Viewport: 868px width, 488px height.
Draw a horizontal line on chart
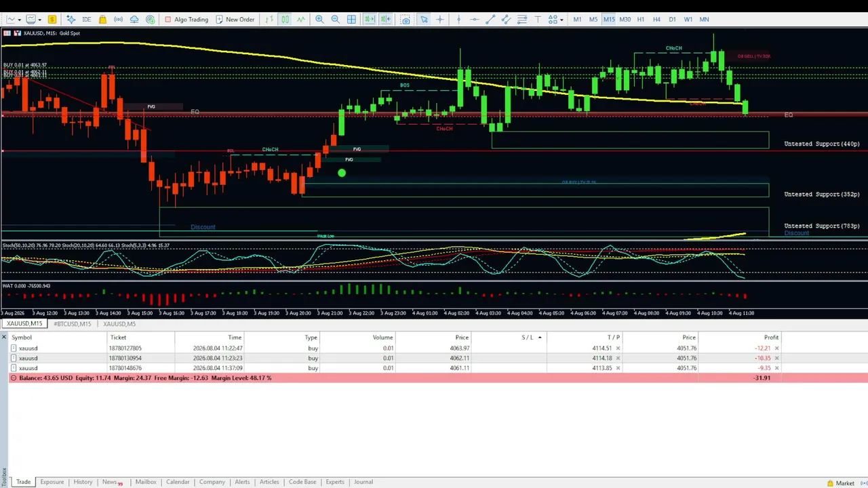coord(474,19)
